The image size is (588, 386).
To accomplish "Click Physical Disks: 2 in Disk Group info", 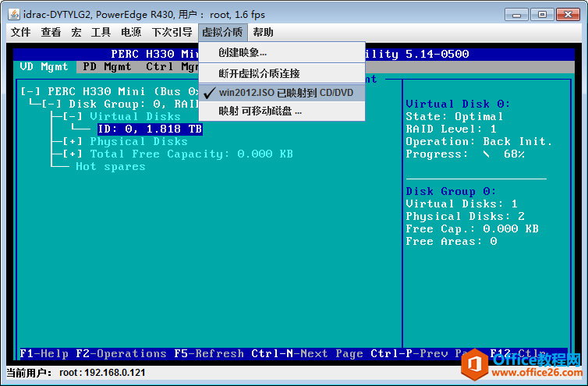I will point(465,217).
